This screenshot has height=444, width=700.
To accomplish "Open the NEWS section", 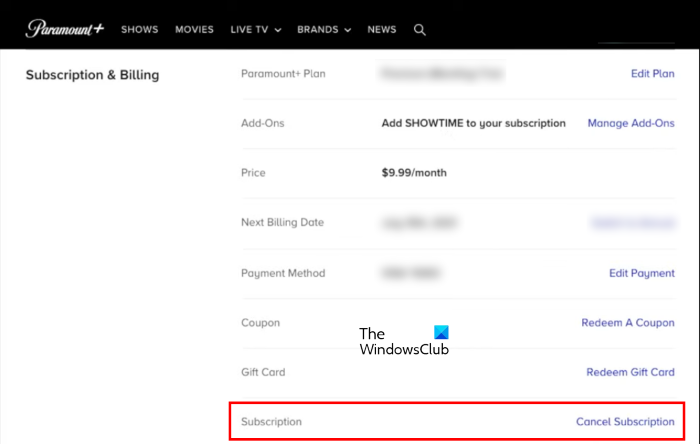I will pos(382,30).
